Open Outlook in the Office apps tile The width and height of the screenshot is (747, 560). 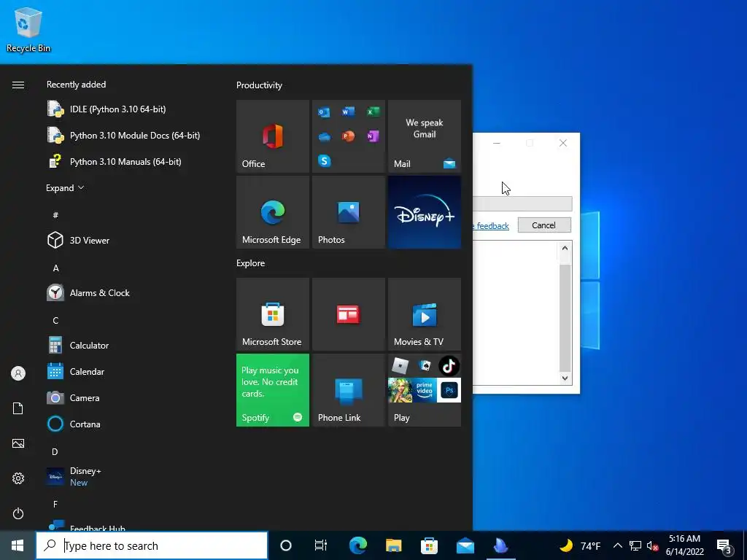coord(324,112)
